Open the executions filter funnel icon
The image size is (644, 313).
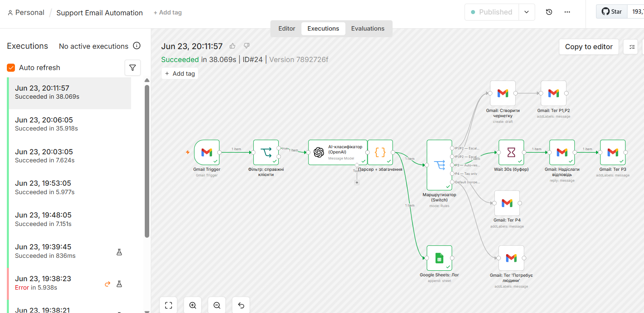click(133, 68)
